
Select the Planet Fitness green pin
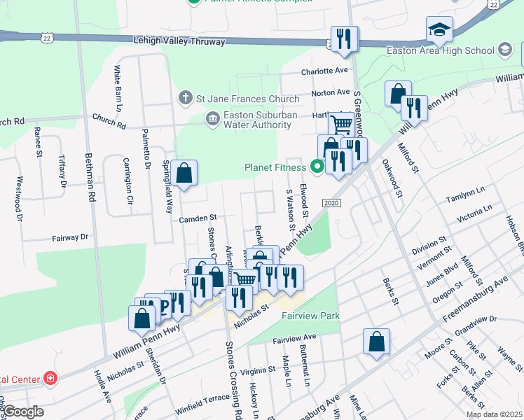click(317, 166)
